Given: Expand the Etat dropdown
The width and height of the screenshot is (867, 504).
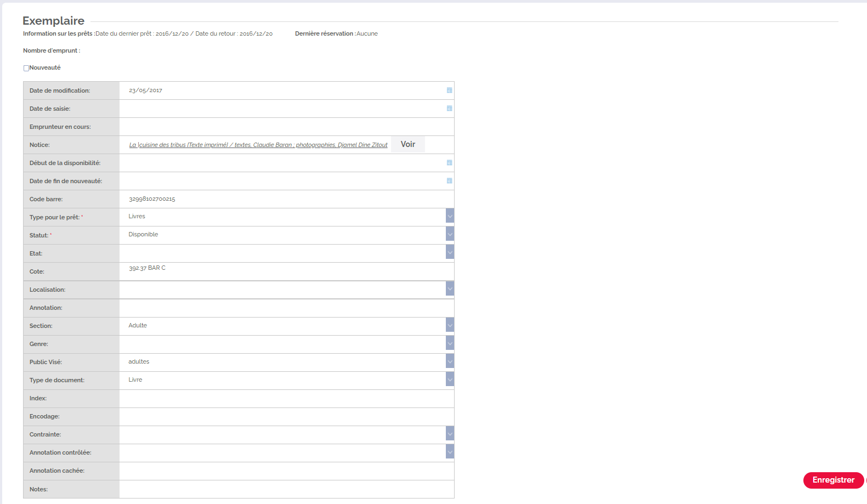Looking at the screenshot, I should tap(450, 252).
